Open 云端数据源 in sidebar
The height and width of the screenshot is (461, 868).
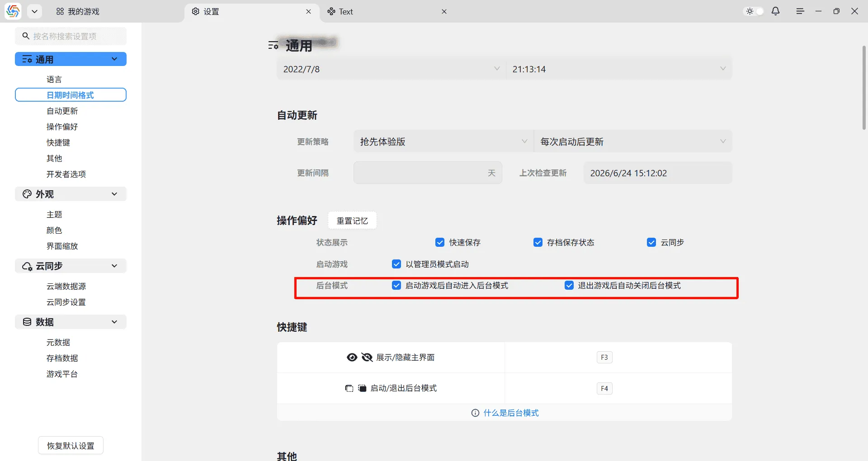[x=66, y=287]
